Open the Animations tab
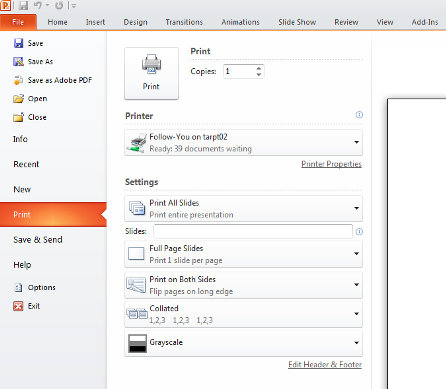This screenshot has width=446, height=389. tap(240, 22)
